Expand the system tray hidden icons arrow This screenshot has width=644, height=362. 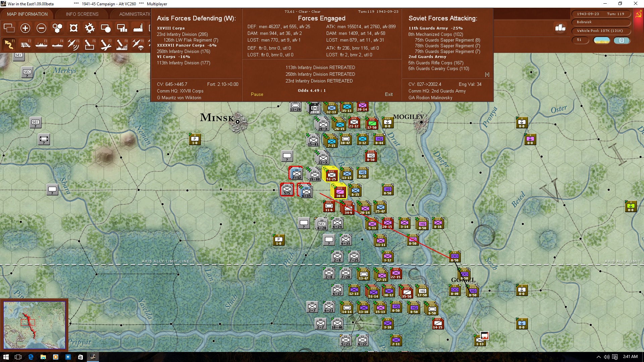[598, 357]
